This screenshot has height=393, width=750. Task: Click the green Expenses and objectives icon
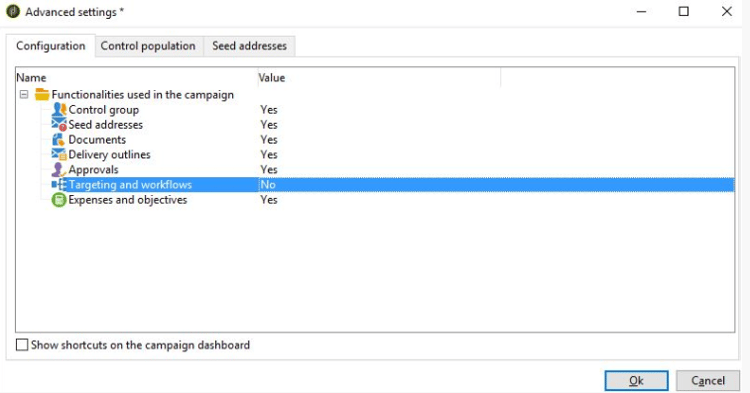coord(59,200)
